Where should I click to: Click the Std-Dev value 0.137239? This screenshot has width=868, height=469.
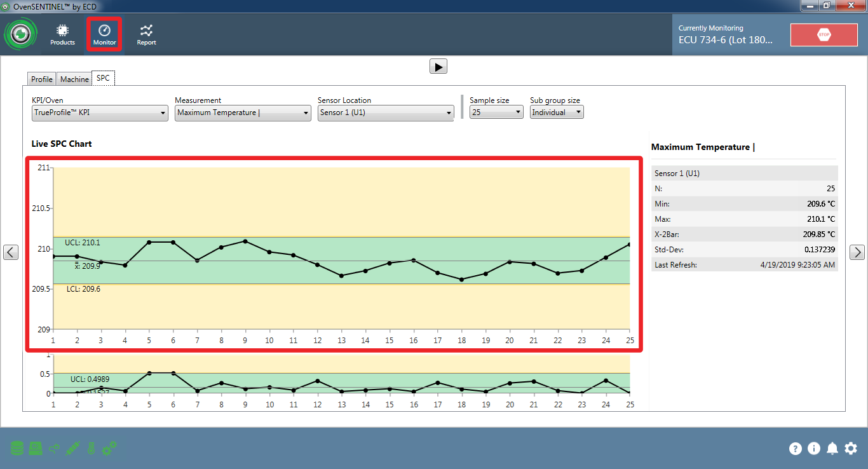pyautogui.click(x=820, y=250)
